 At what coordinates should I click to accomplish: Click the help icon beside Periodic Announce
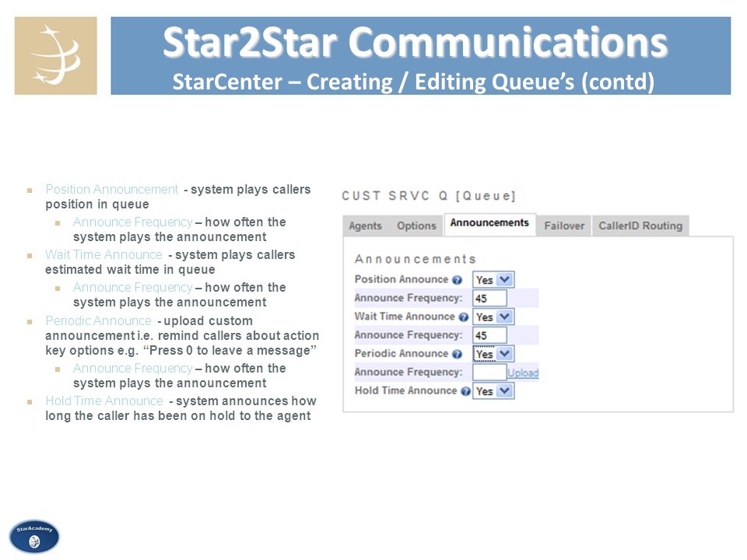(x=457, y=355)
